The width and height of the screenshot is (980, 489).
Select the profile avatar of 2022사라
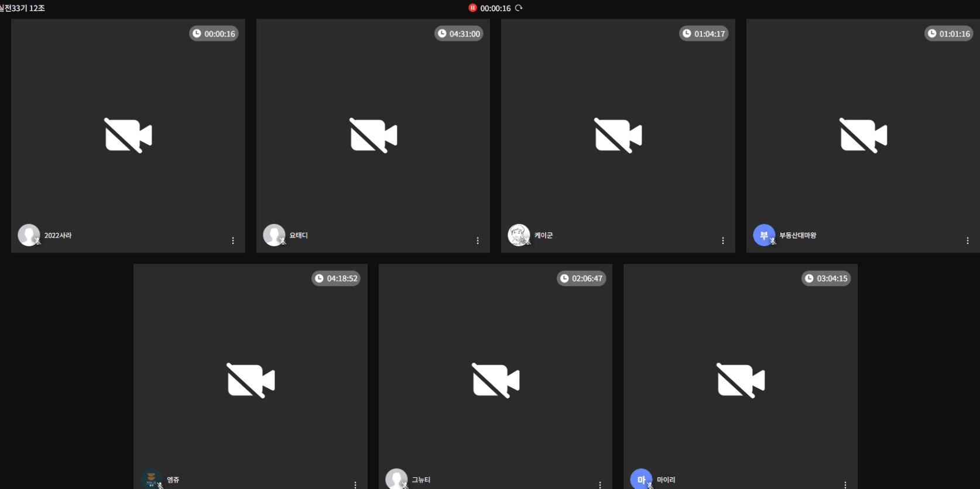[x=29, y=235]
